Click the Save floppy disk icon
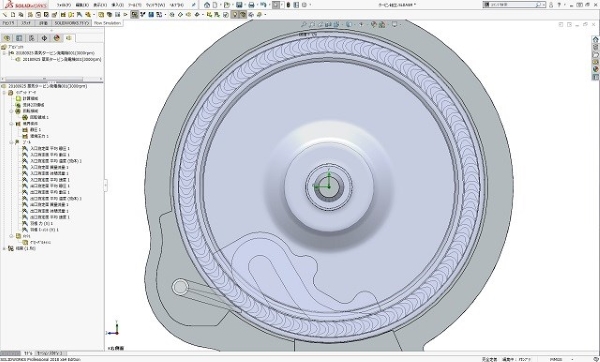Viewport: 600px width, 362px height. [239, 5]
